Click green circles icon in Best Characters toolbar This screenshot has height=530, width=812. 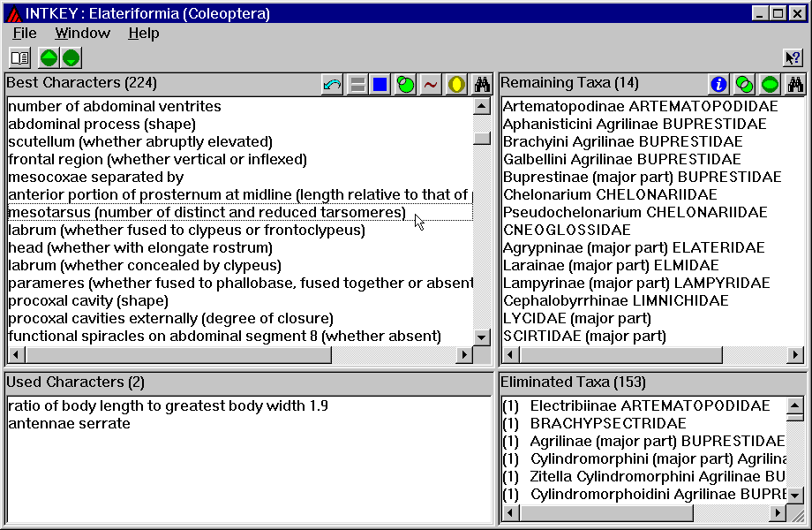point(405,84)
